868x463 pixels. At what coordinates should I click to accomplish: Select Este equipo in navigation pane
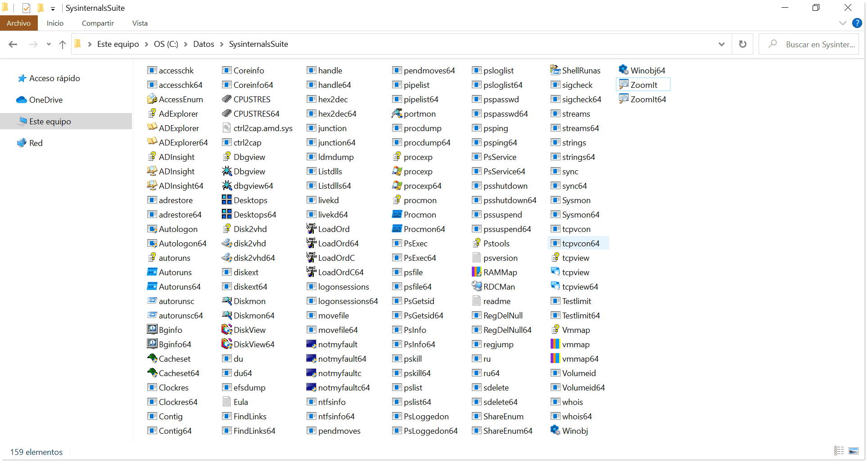(66, 122)
